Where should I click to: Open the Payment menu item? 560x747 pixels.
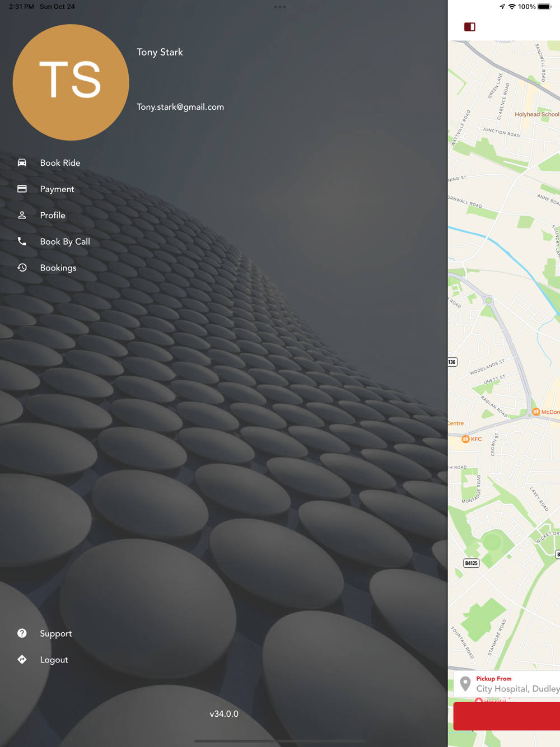pyautogui.click(x=57, y=189)
